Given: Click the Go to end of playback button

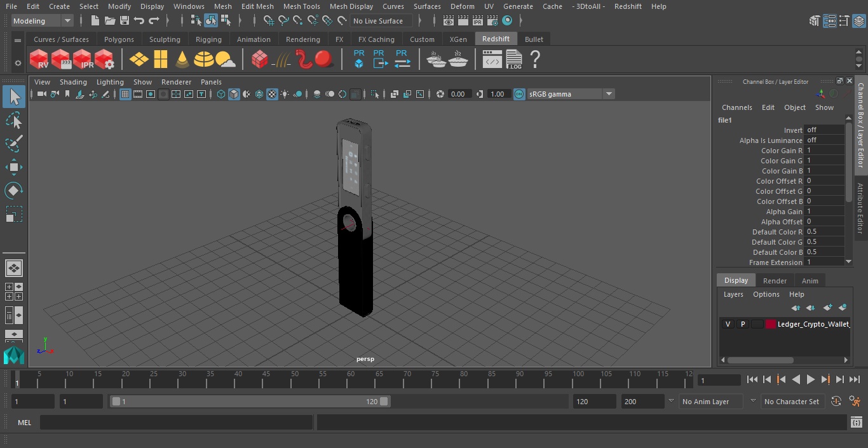Looking at the screenshot, I should coord(855,379).
